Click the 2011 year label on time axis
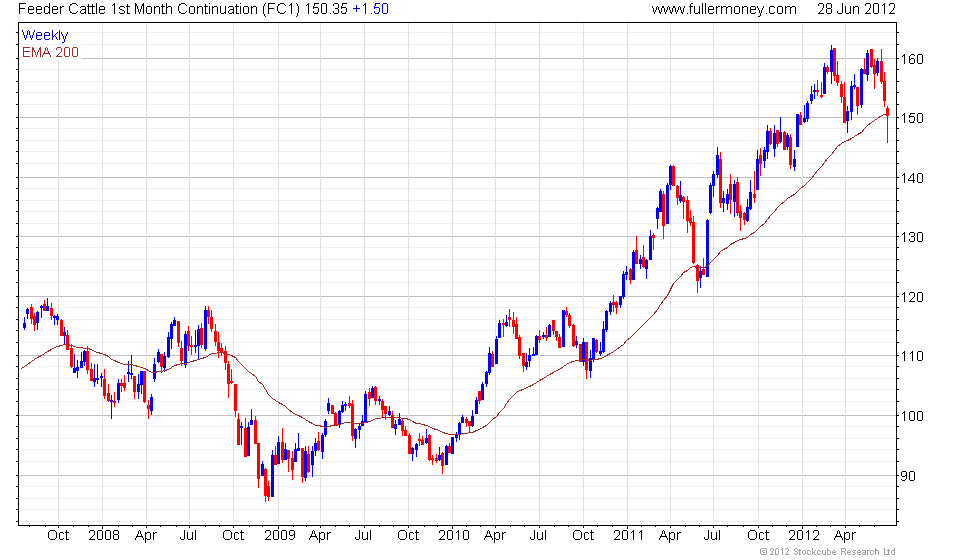This screenshot has height=560, width=980. (x=628, y=536)
